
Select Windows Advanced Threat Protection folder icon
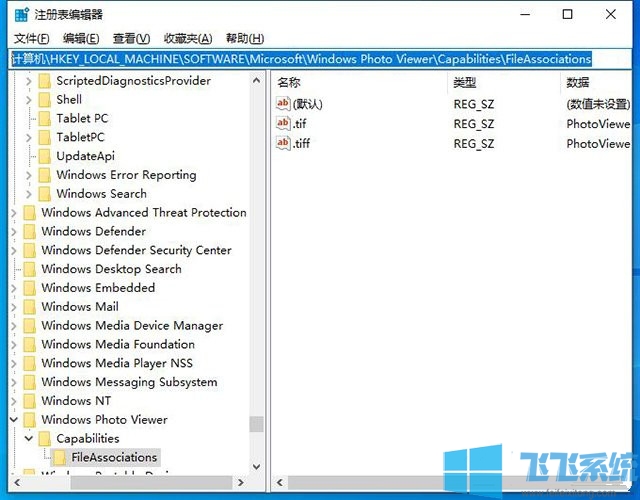(x=29, y=213)
